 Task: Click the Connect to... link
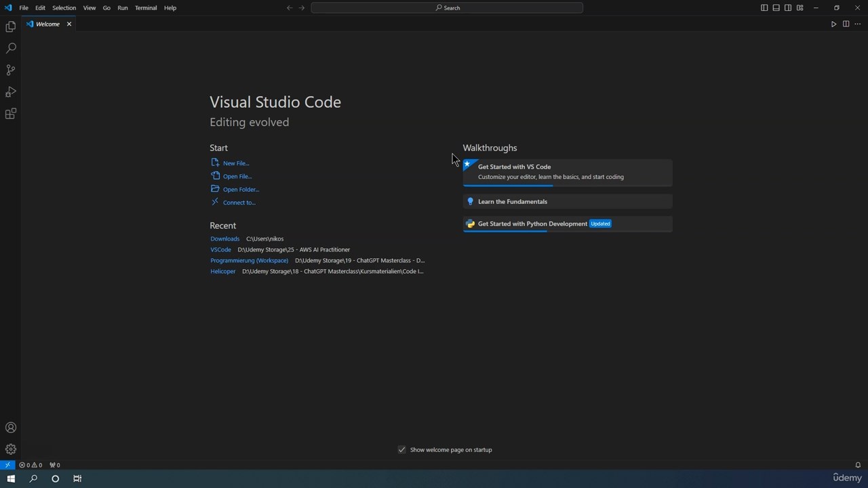point(233,203)
